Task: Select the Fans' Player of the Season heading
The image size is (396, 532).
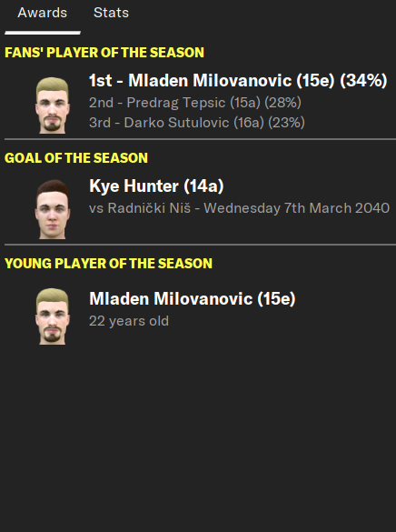Action: tap(104, 53)
